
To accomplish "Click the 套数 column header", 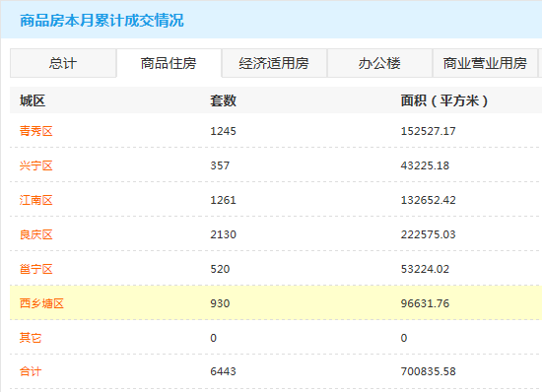I will click(224, 100).
